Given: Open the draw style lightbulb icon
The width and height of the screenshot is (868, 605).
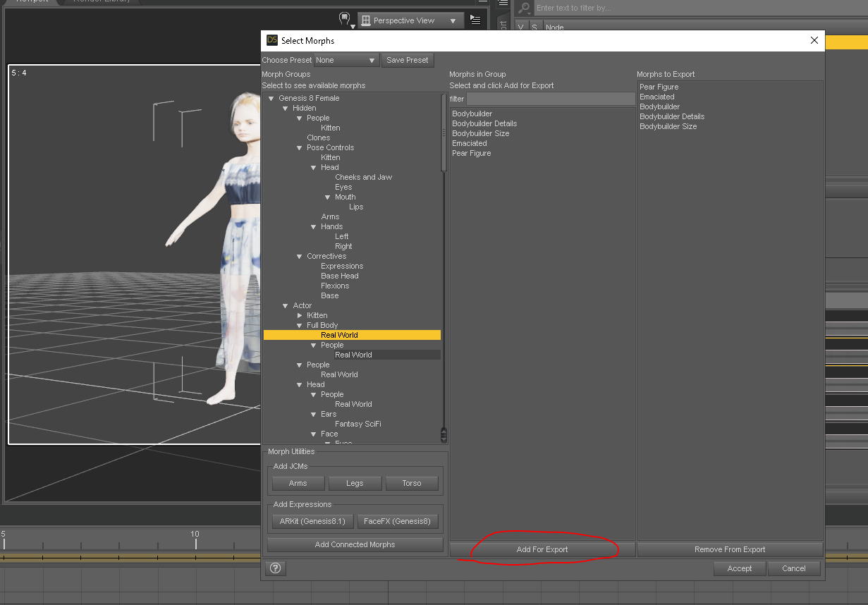Looking at the screenshot, I should (345, 19).
